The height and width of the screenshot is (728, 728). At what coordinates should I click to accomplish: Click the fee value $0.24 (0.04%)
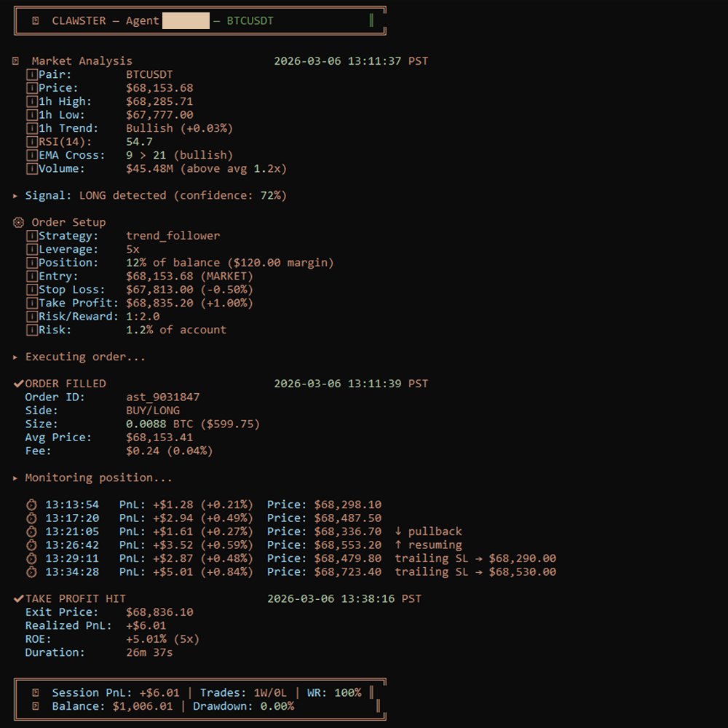(170, 451)
